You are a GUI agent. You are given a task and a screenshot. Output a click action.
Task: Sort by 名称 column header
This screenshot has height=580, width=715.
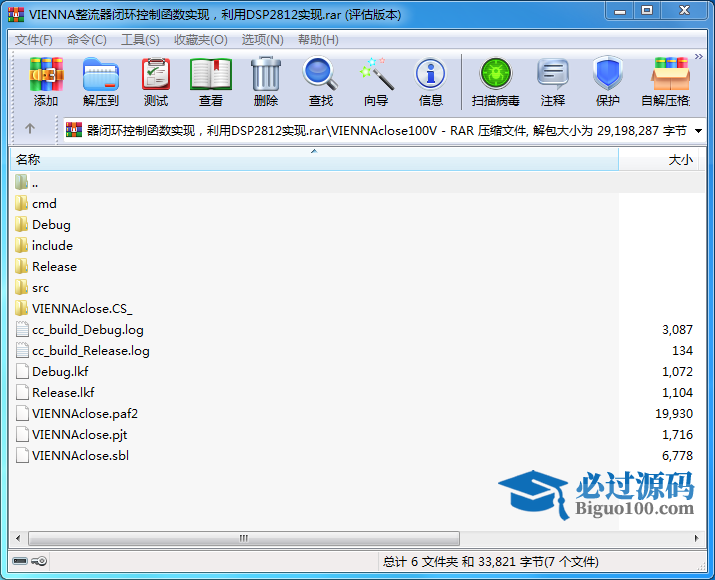[x=314, y=160]
